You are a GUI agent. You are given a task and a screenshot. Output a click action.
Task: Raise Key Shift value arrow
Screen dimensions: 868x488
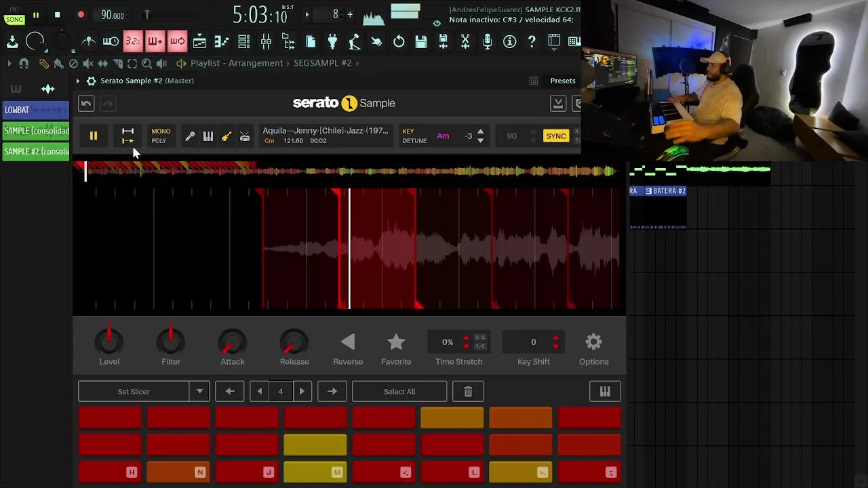tap(556, 338)
